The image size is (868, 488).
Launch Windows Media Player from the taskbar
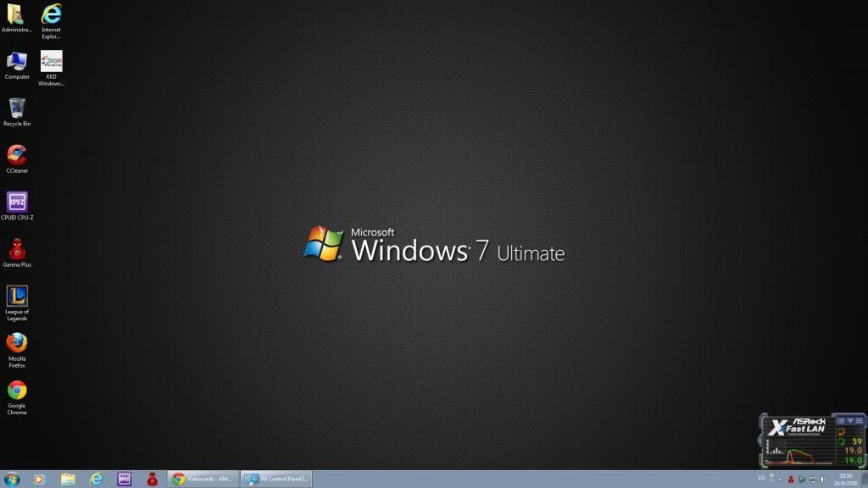pyautogui.click(x=39, y=480)
